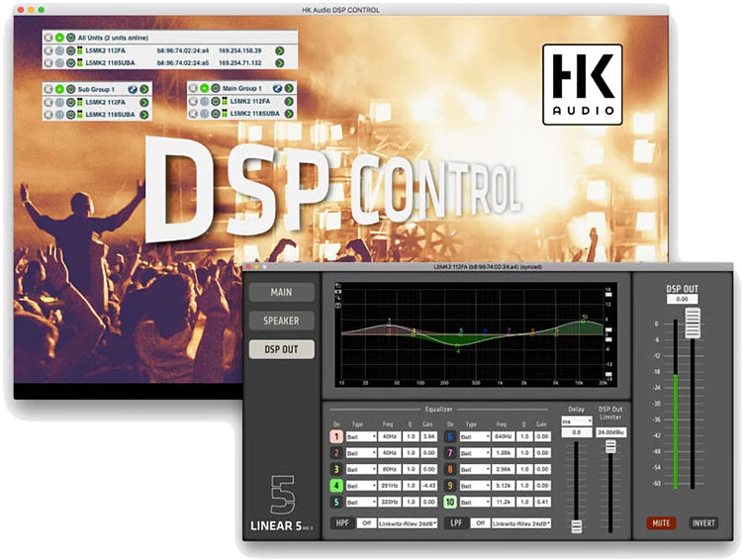This screenshot has height=560, width=742.
Task: Click the green identify icon for Main Group 1
Action: coord(204,88)
